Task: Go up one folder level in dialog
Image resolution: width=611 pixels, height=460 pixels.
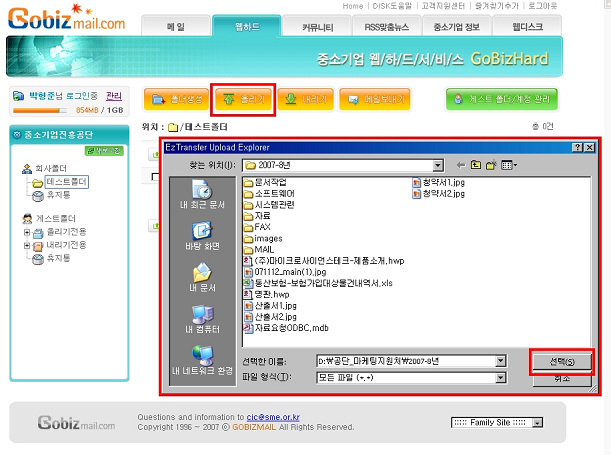Action: (476, 165)
